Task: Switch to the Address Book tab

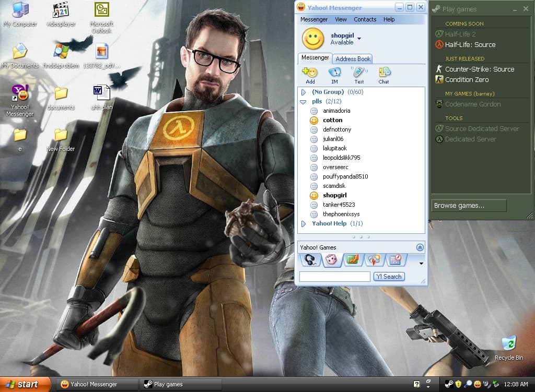Action: [353, 59]
